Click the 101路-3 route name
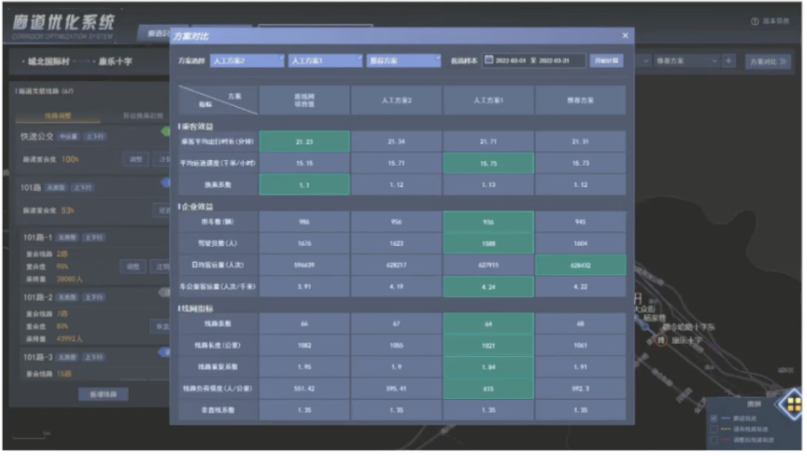The image size is (807, 456). 38,357
